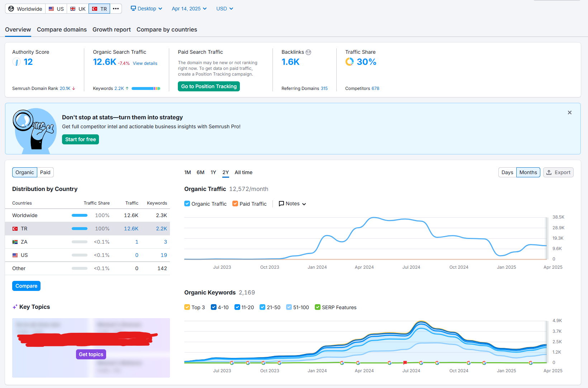The image size is (588, 388).
Task: Click the View details link
Action: pyautogui.click(x=145, y=63)
